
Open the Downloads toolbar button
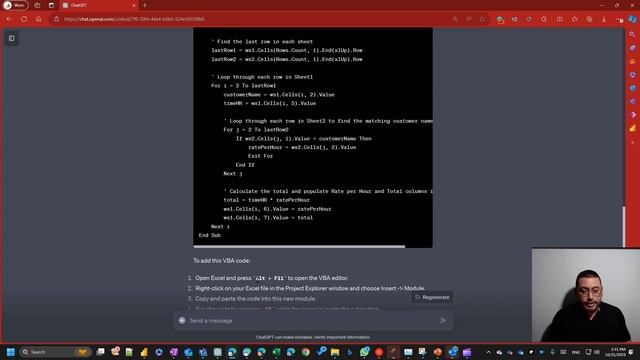604,19
